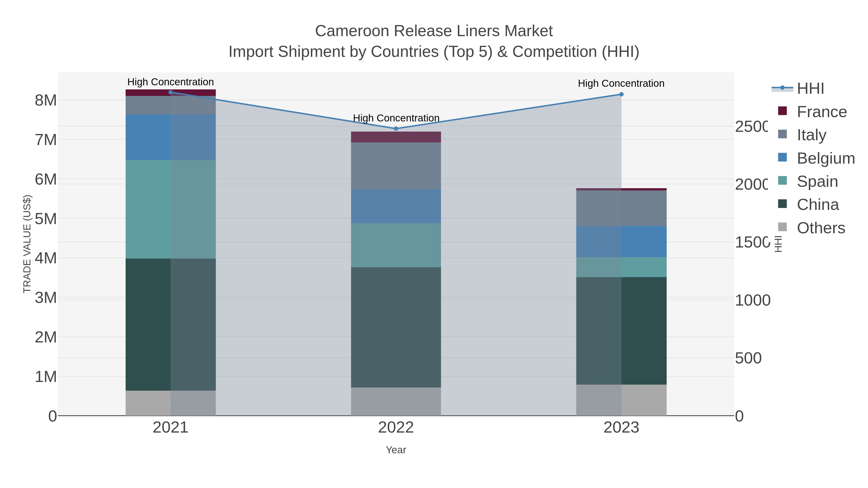Click the HHI data point for 2023
Viewport: 868px width, 488px height.
621,94
